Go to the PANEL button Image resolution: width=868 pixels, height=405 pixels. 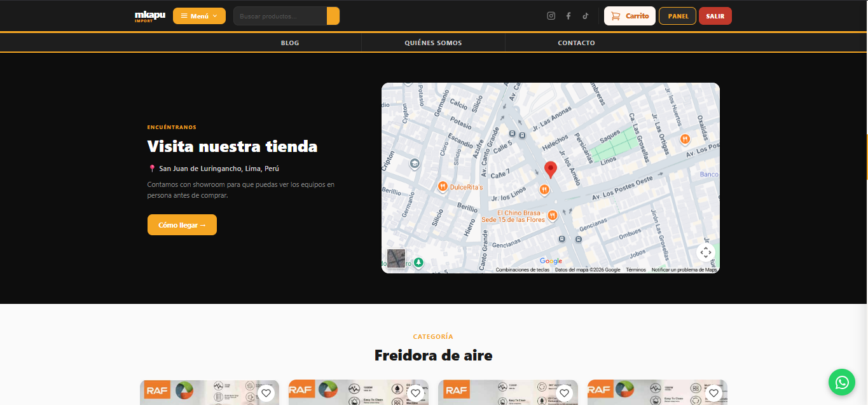(678, 16)
